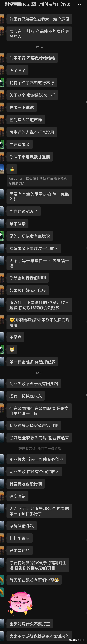Click the 12:37 timestamp label
The width and height of the screenshot is (87, 644).
tap(39, 373)
